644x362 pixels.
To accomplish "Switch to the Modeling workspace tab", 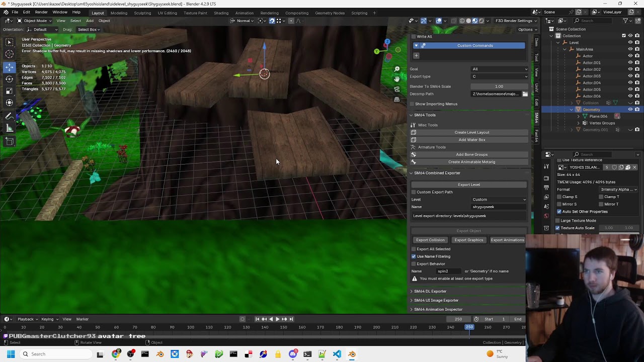I will [119, 13].
